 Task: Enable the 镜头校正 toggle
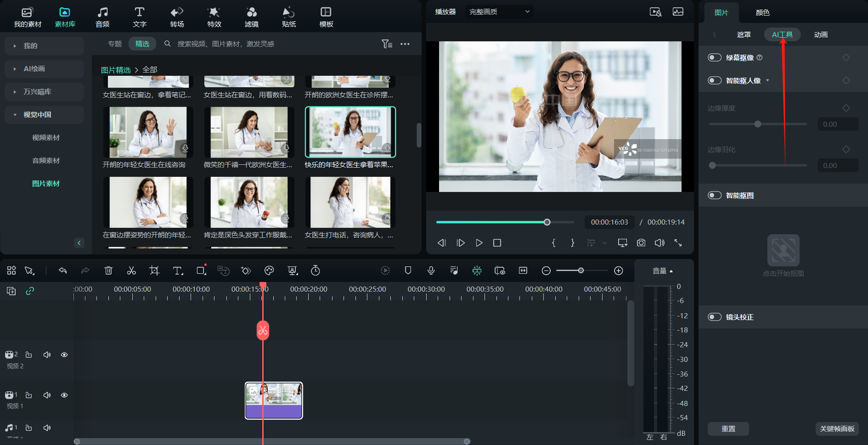pyautogui.click(x=715, y=317)
